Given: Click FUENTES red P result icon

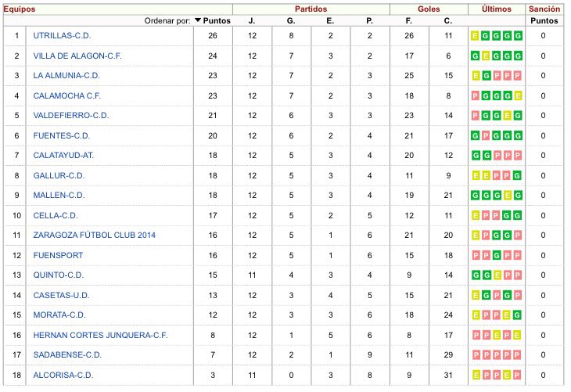Looking at the screenshot, I should tap(486, 136).
